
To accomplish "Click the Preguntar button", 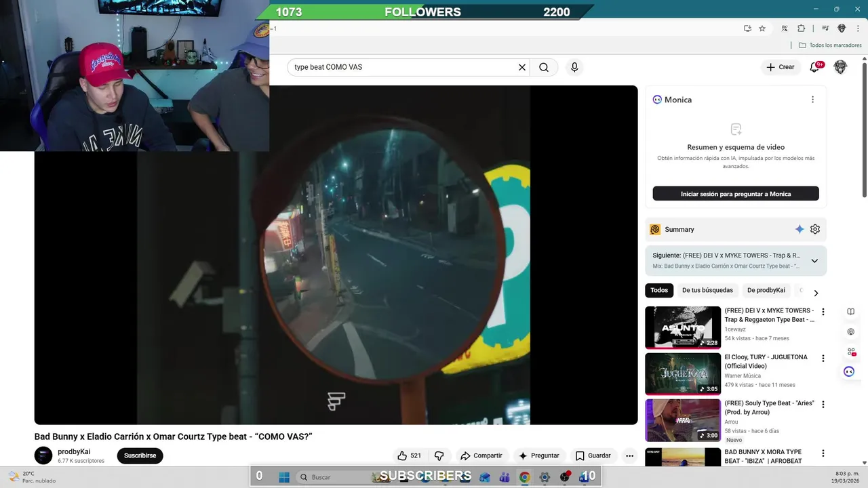I will pyautogui.click(x=539, y=455).
